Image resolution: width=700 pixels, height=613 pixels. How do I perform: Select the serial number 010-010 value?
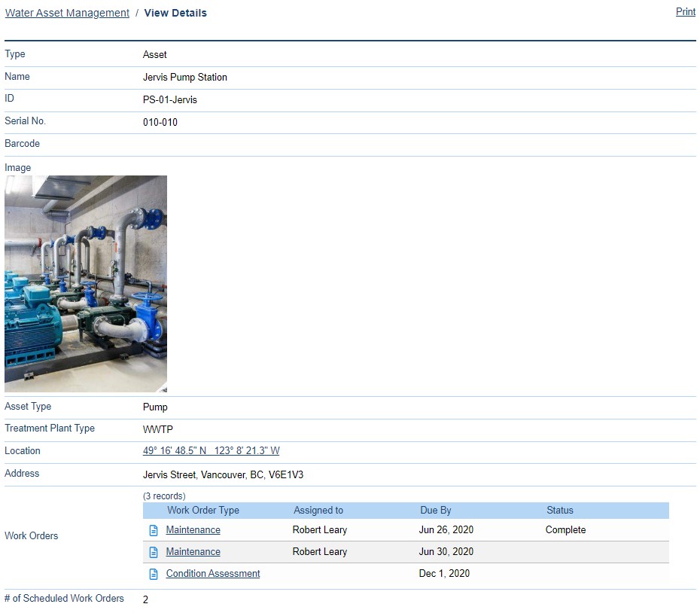coord(159,122)
